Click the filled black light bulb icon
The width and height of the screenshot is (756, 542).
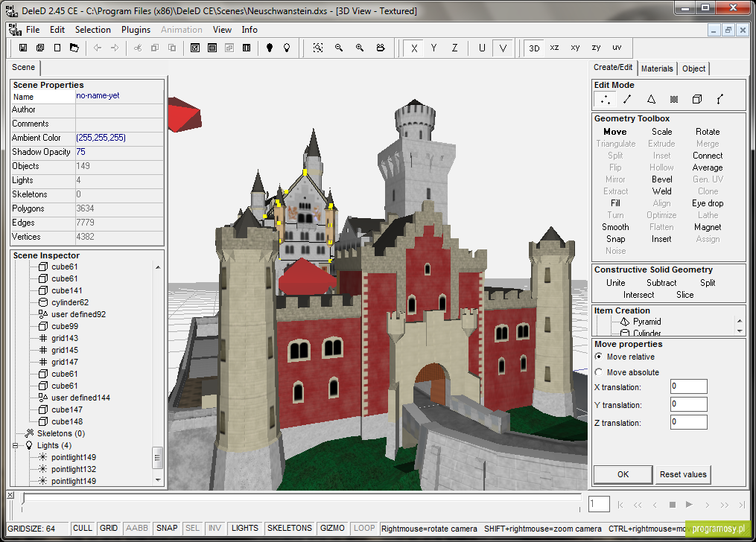tap(270, 48)
